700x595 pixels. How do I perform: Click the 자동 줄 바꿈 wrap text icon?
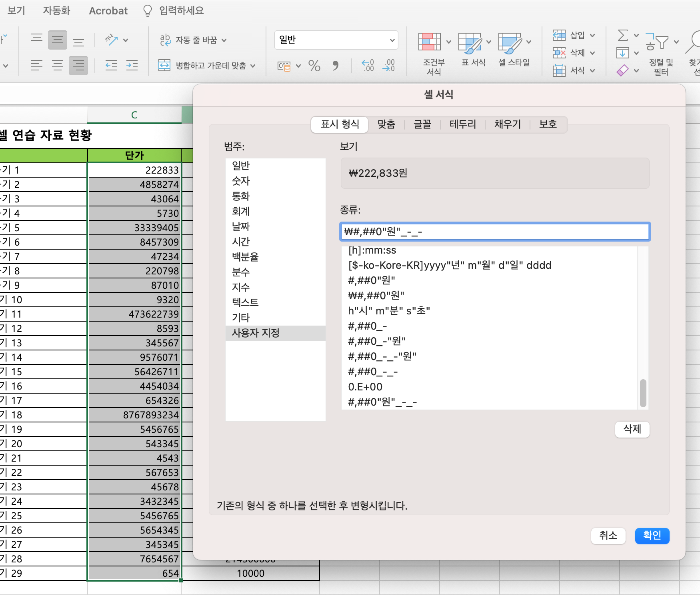coord(165,40)
